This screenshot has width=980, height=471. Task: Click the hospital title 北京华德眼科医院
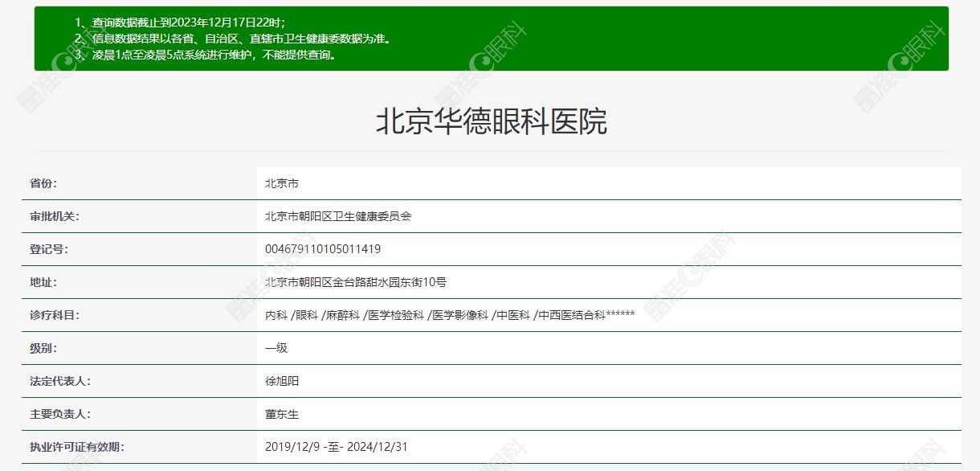point(491,121)
